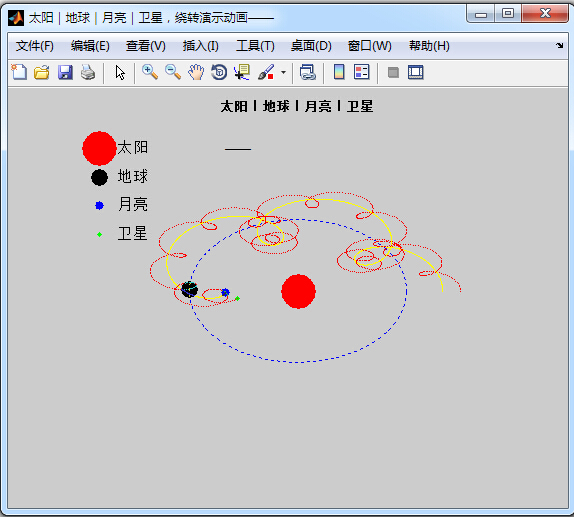Viewport: 574px width, 517px height.
Task: Insert Colorbar from toolbar
Action: tap(339, 72)
